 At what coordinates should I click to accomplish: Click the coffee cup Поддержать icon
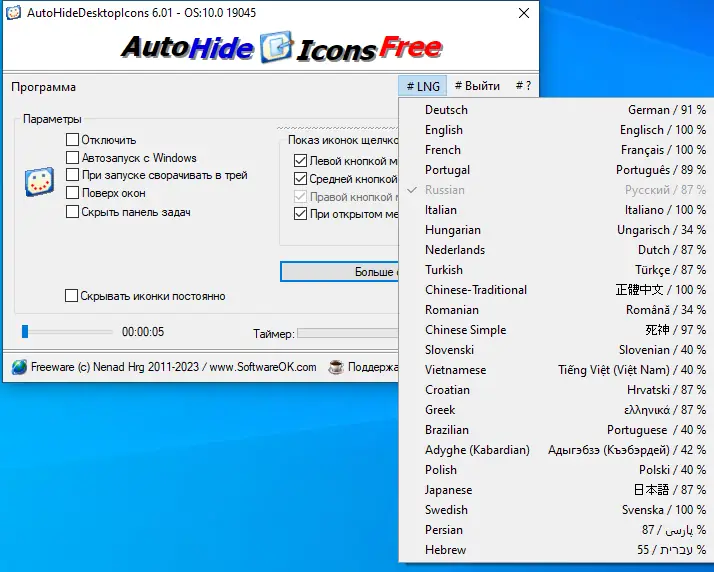coord(336,367)
